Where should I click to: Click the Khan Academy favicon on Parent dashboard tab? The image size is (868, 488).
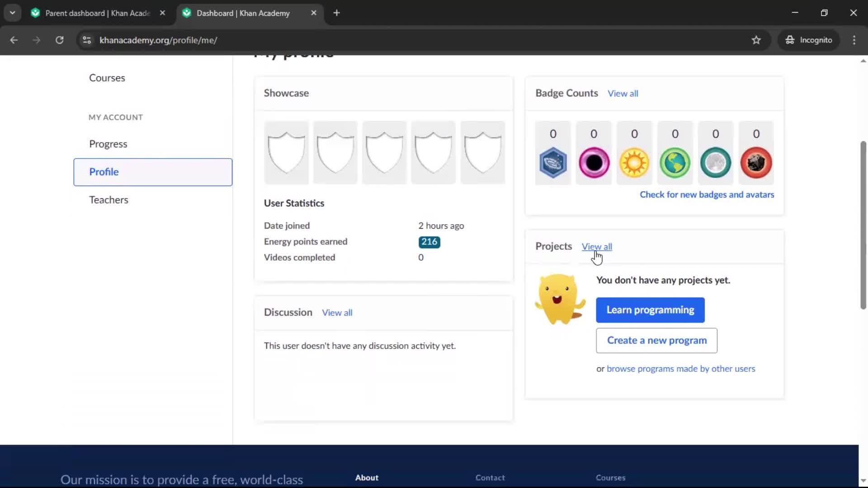[35, 13]
